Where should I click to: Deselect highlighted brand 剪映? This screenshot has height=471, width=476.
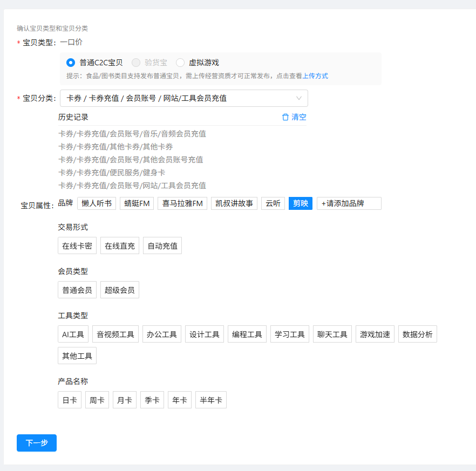(301, 203)
